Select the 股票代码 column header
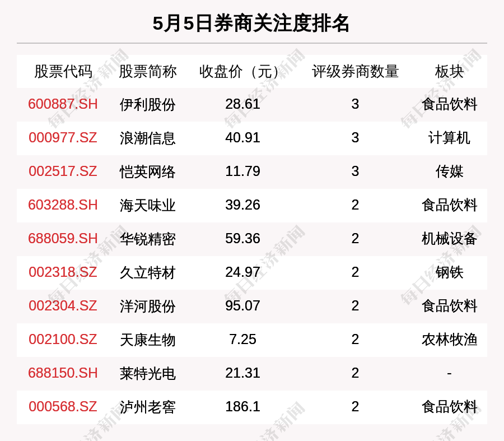This screenshot has width=504, height=441. (63, 71)
